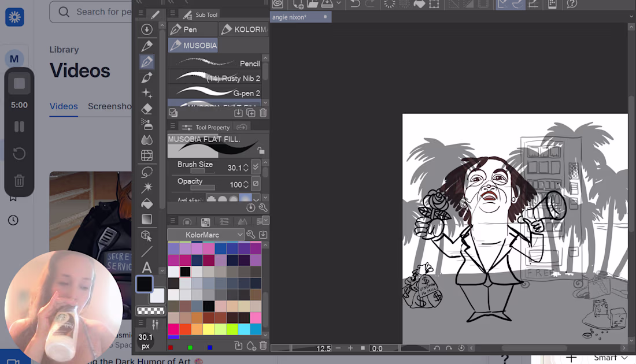Select the Pencil brush

tap(215, 63)
